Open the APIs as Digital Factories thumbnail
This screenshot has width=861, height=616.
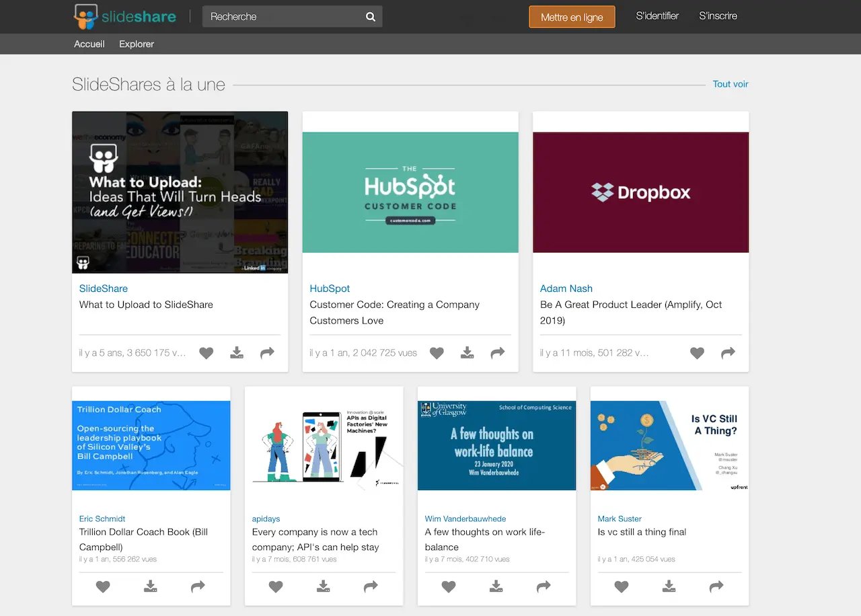tap(324, 446)
